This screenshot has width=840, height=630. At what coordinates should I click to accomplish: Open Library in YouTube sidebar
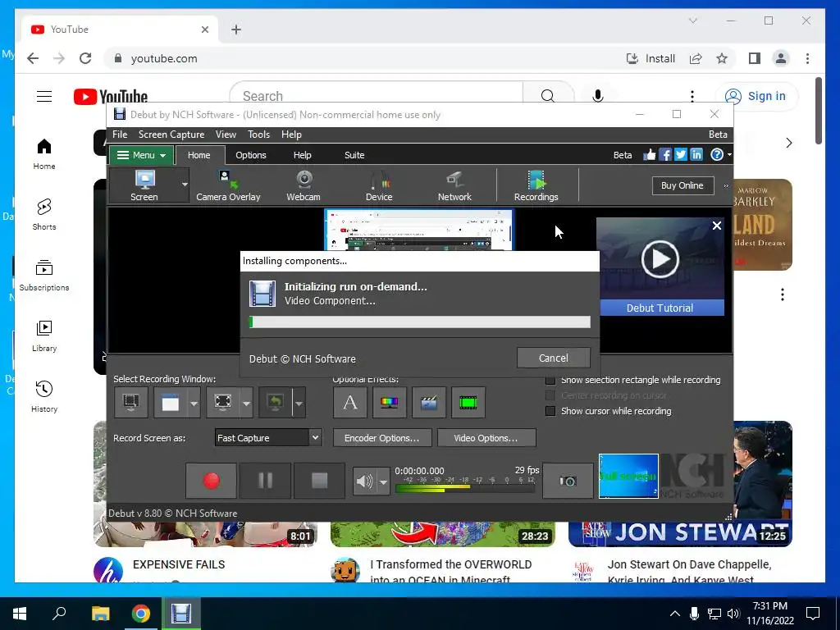coord(44,336)
